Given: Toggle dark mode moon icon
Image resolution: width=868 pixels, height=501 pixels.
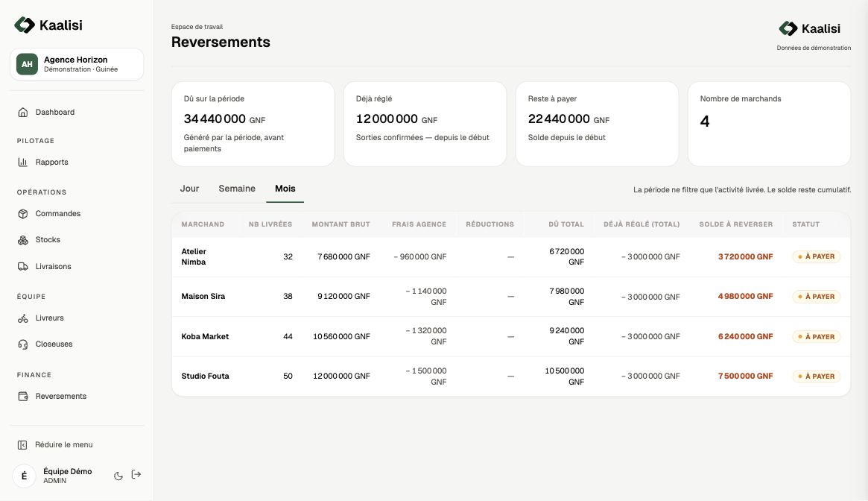Looking at the screenshot, I should tap(118, 476).
